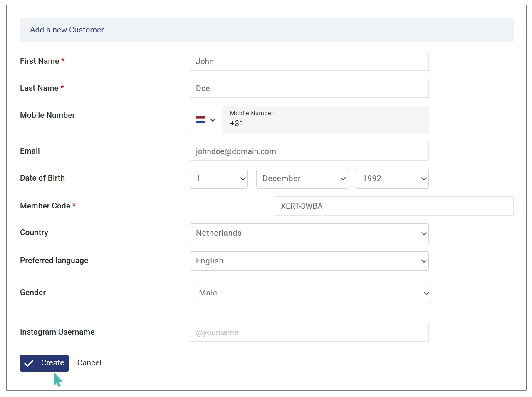Click the Last Name input showing Doe
532x397 pixels.
point(309,88)
